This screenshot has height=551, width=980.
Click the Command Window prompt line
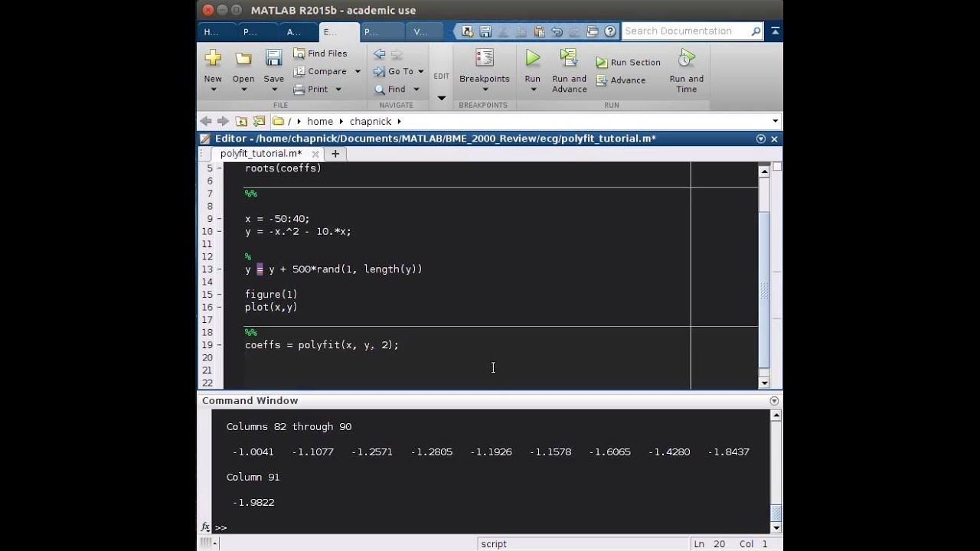(x=490, y=527)
